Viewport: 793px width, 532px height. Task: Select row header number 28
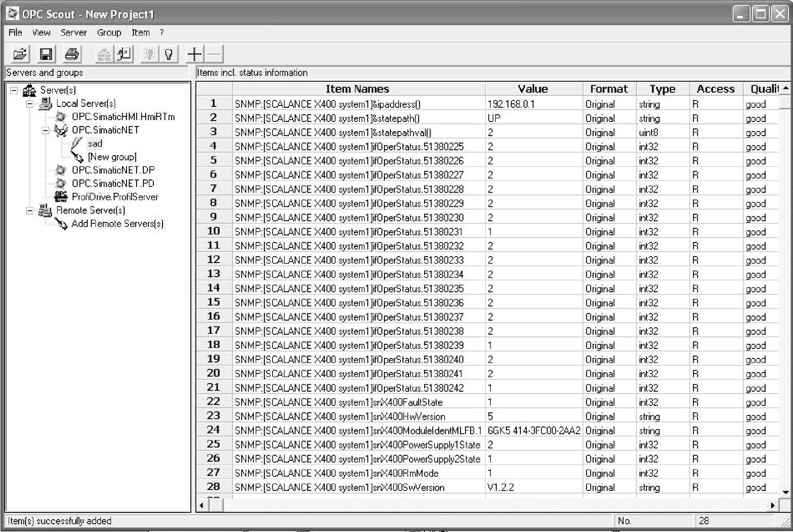coord(214,486)
